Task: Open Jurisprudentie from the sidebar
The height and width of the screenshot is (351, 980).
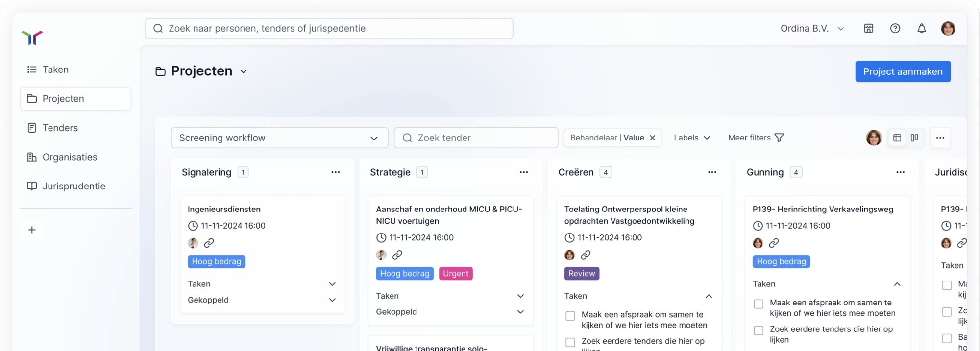Action: (x=73, y=186)
